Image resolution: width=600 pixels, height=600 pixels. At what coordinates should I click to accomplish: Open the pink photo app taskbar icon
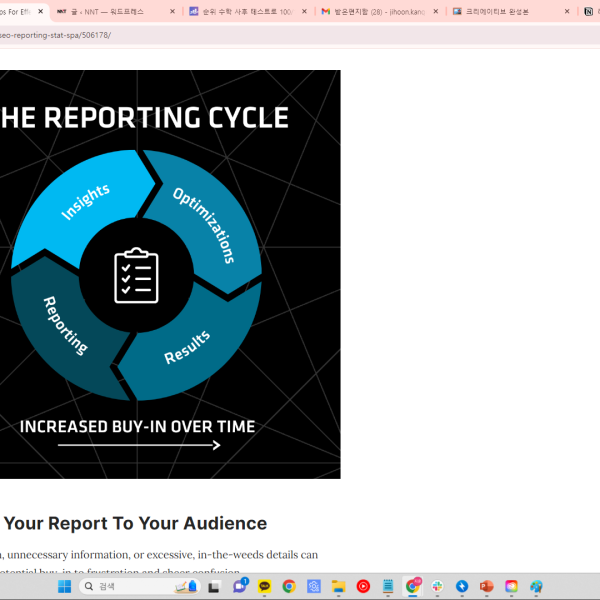pos(511,586)
